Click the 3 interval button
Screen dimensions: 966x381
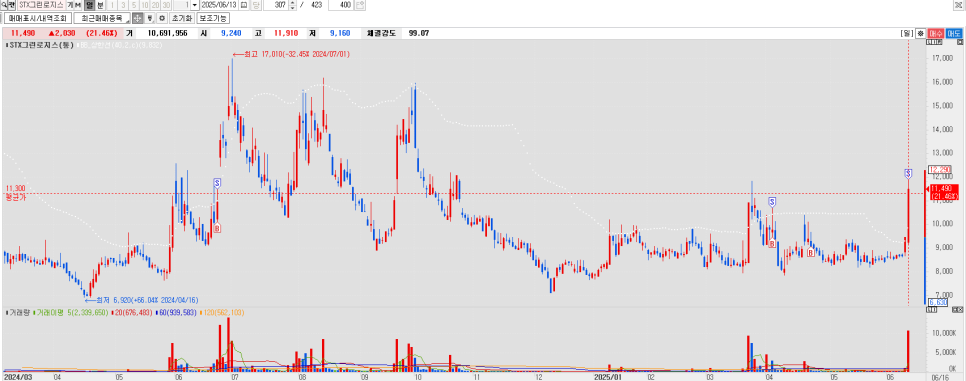coord(123,5)
